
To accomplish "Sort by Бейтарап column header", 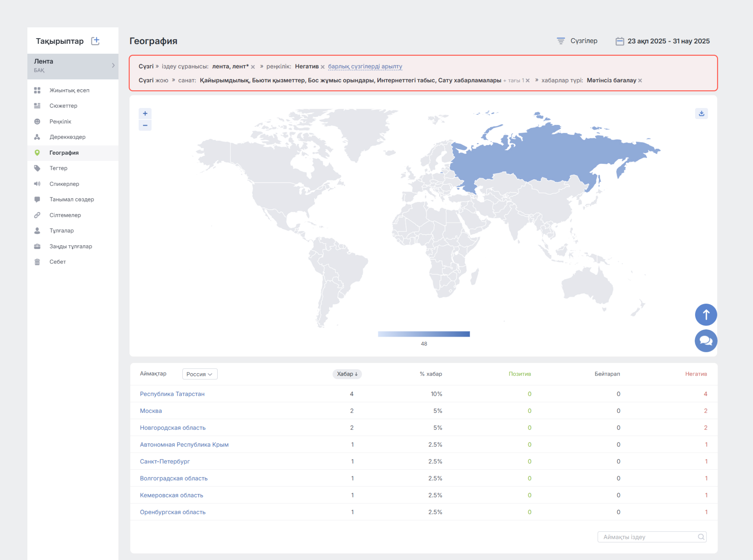I will click(607, 374).
